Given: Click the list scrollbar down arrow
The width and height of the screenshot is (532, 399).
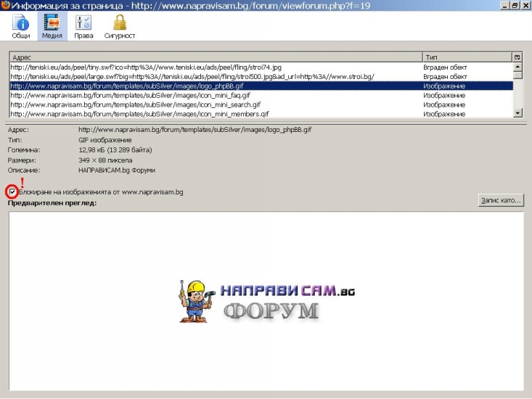Looking at the screenshot, I should coord(517,113).
